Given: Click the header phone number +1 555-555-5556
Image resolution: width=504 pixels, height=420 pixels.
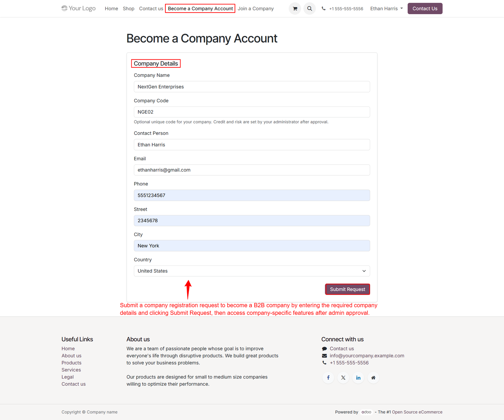Looking at the screenshot, I should coord(346,9).
